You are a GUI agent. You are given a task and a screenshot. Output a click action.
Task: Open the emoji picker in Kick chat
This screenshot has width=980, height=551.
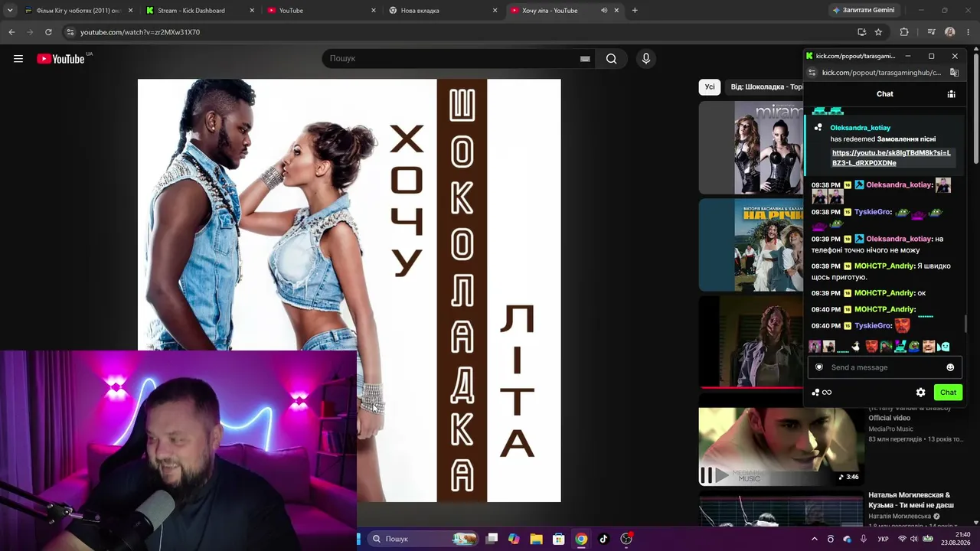coord(950,367)
